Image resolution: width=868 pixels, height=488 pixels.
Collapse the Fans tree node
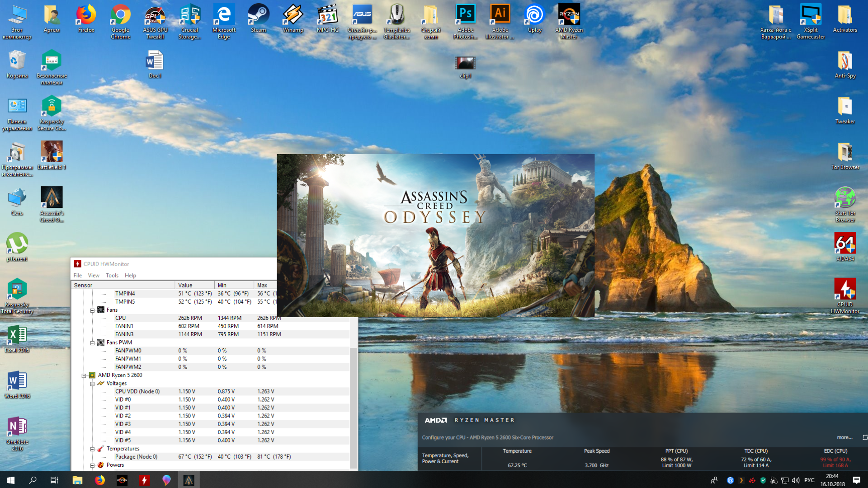point(92,310)
